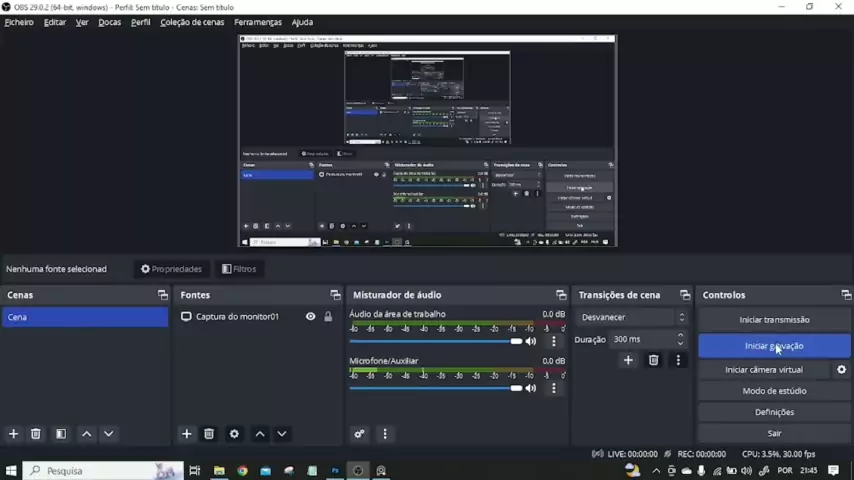Open source properties gear in Fontes panel
The height and width of the screenshot is (480, 854).
[234, 434]
